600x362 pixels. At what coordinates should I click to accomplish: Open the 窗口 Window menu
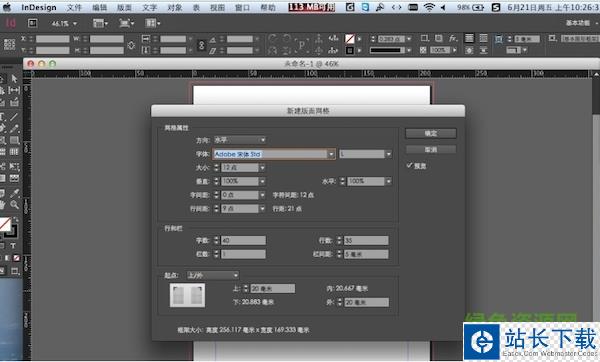point(242,7)
